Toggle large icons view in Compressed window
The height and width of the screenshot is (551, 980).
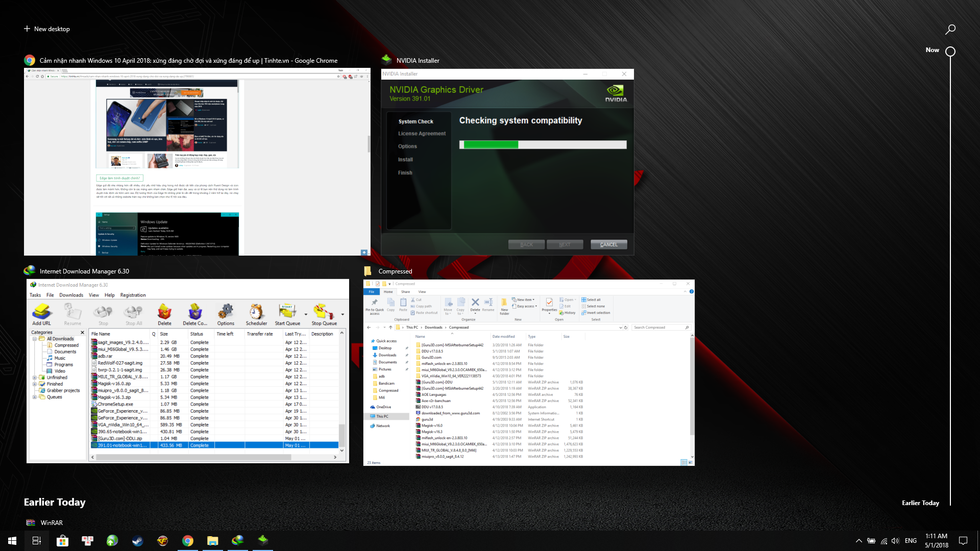click(x=690, y=463)
